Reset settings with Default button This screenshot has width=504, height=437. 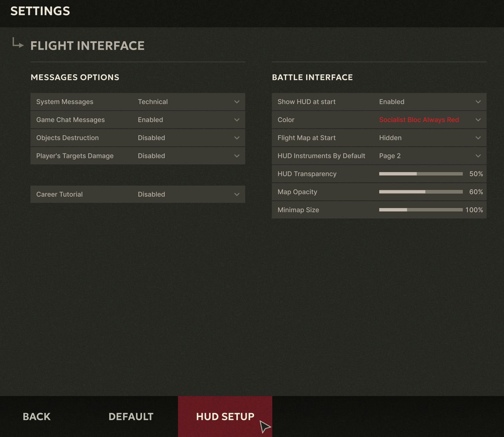point(131,417)
